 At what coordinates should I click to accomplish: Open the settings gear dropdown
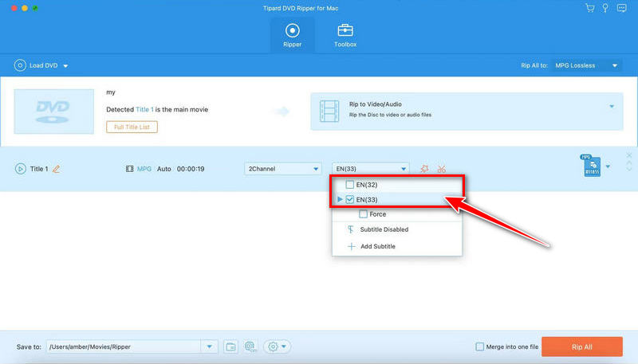tap(277, 346)
